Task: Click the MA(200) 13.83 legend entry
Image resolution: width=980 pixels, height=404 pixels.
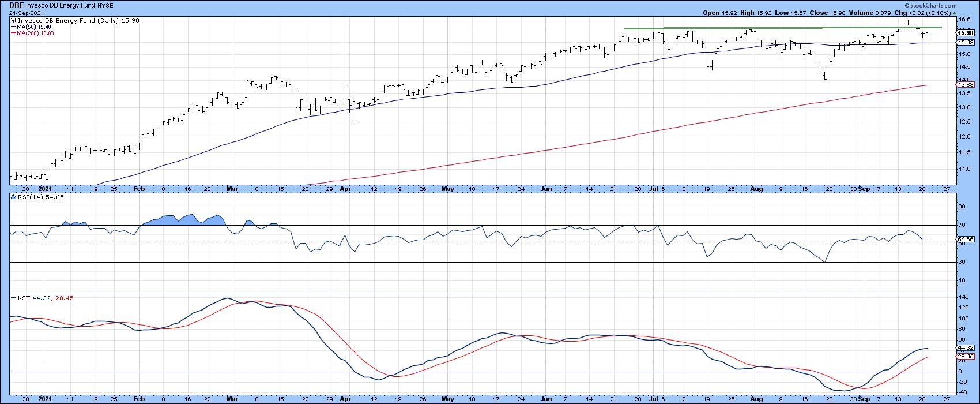Action: click(x=32, y=33)
